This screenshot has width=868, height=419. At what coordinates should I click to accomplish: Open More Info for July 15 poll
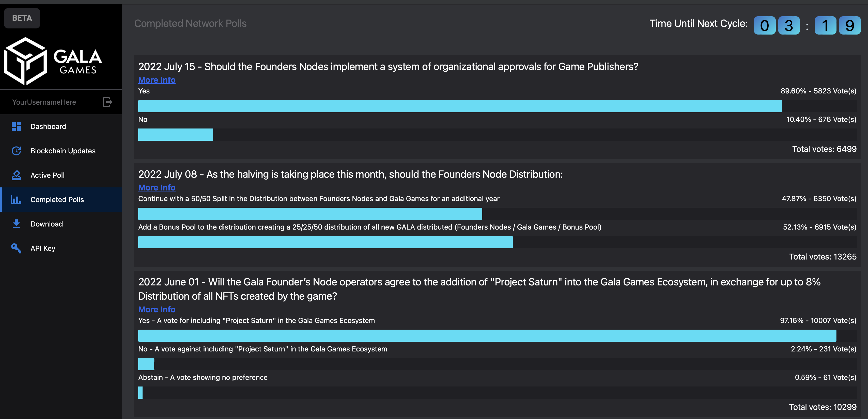(x=157, y=80)
